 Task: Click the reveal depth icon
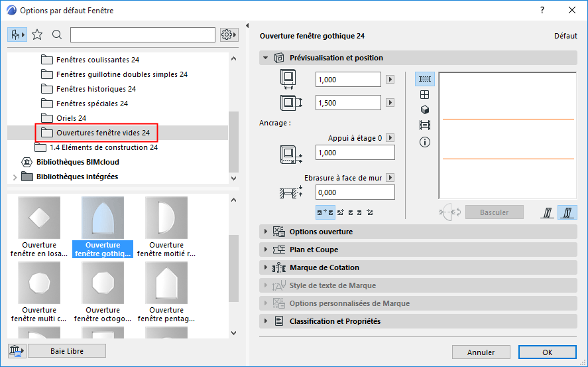[292, 192]
